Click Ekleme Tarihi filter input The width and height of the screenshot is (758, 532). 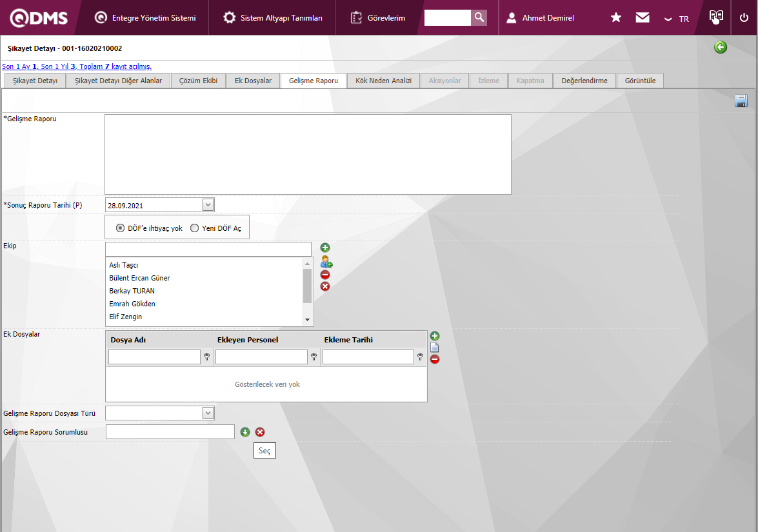tap(368, 357)
